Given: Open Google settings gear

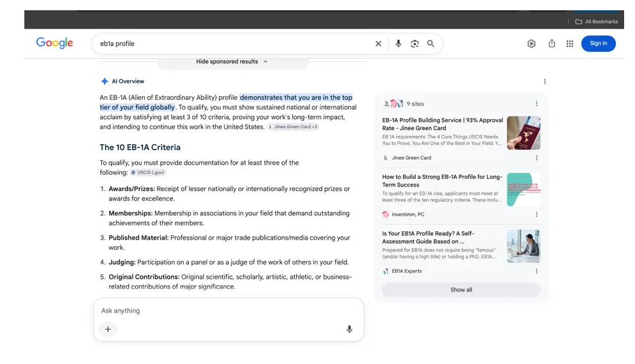Looking at the screenshot, I should 531,44.
